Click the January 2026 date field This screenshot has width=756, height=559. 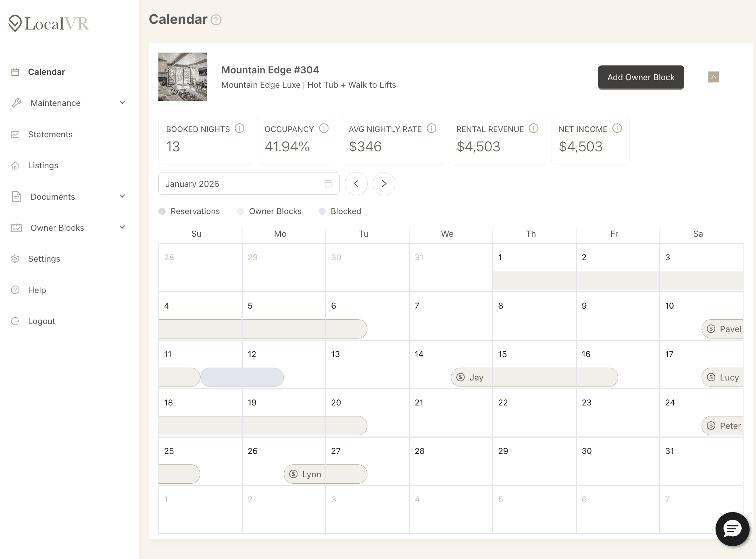[x=242, y=183]
